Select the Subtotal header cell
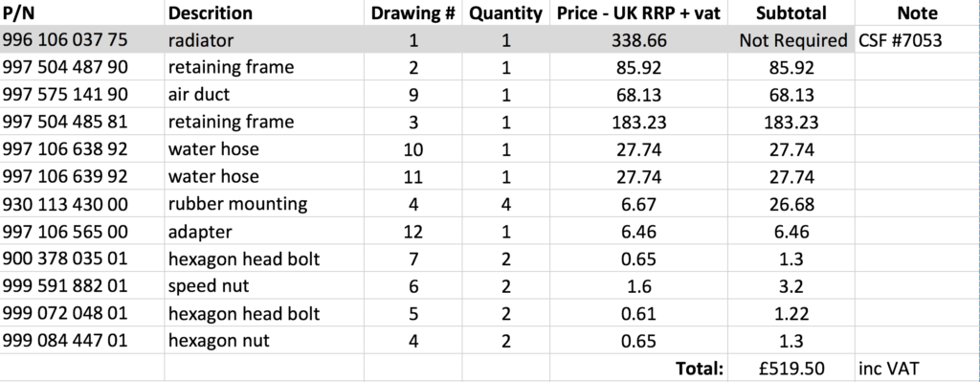Screen dimensions: 980x382 (x=791, y=13)
